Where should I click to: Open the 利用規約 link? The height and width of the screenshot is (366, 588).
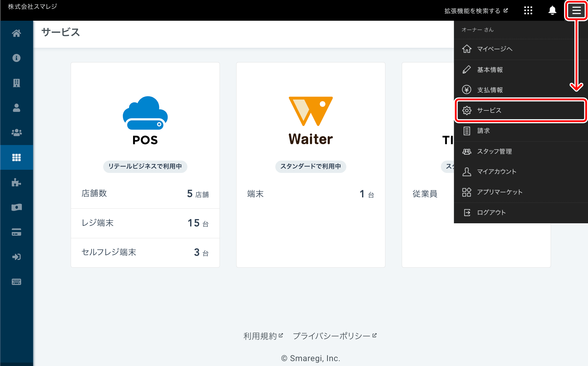tap(263, 336)
